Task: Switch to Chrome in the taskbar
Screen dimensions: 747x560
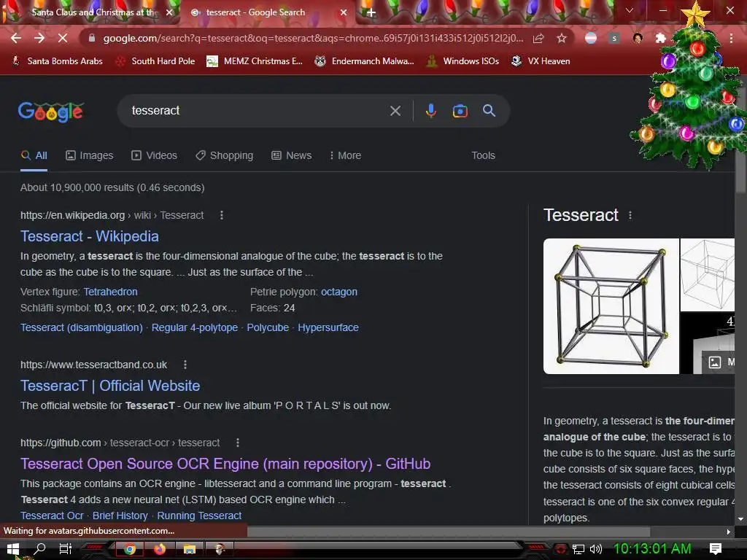Action: (130, 549)
